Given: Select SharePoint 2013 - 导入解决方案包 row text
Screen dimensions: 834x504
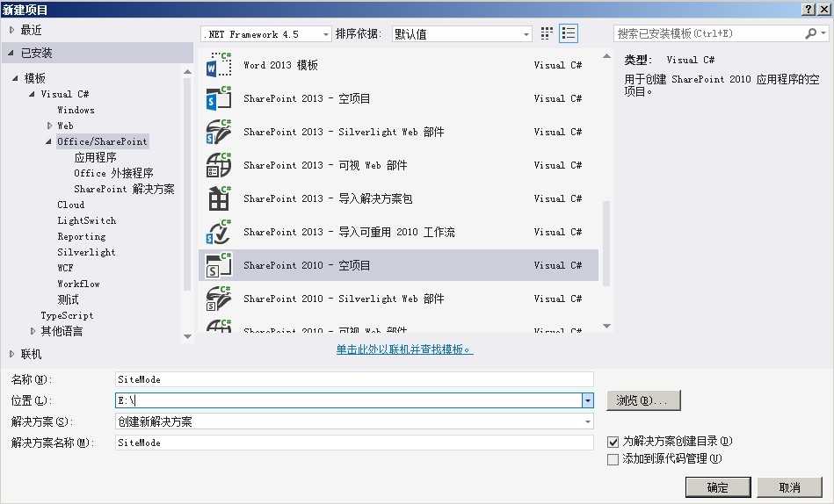Looking at the screenshot, I should click(x=328, y=198).
